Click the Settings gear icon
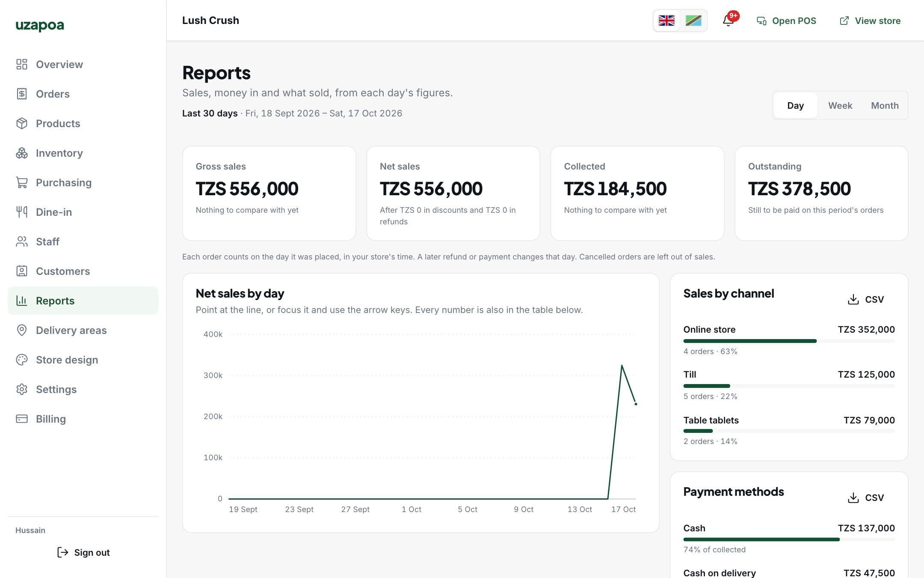924x578 pixels. click(x=22, y=389)
